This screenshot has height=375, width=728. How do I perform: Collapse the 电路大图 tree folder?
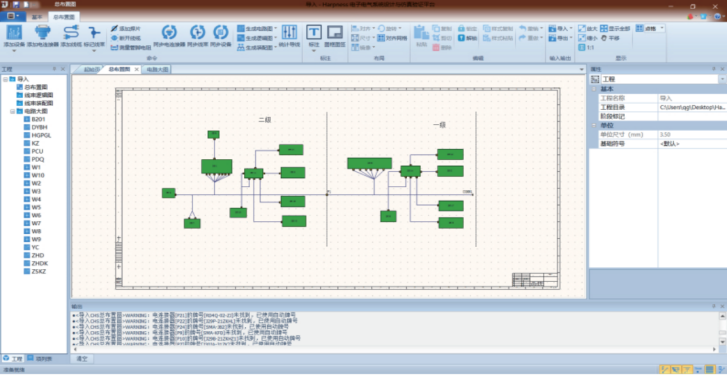[13, 111]
